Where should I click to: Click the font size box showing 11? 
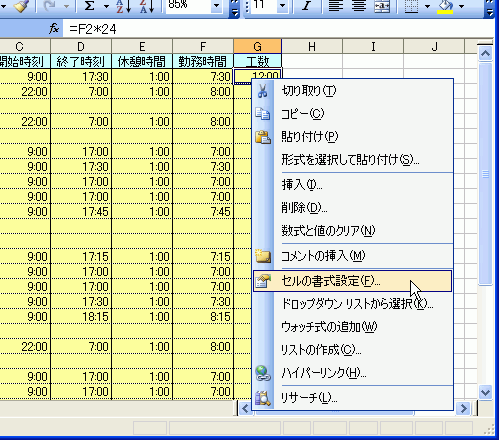click(x=264, y=5)
